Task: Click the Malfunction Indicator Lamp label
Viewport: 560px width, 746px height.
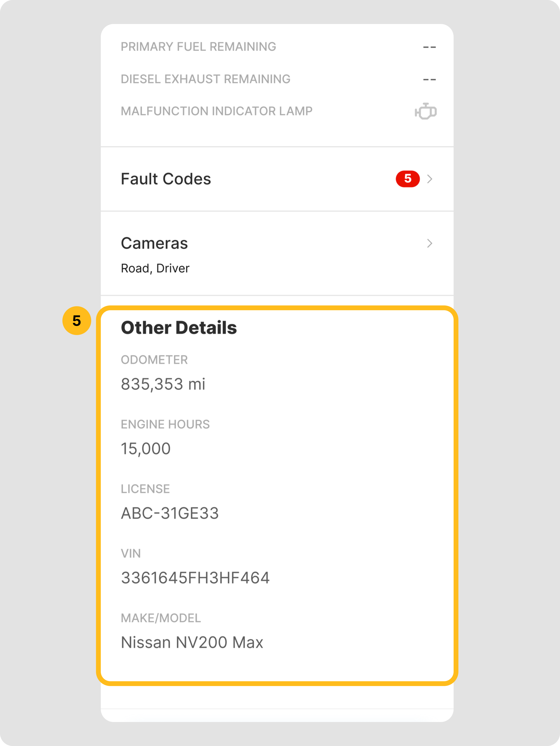Action: [217, 111]
